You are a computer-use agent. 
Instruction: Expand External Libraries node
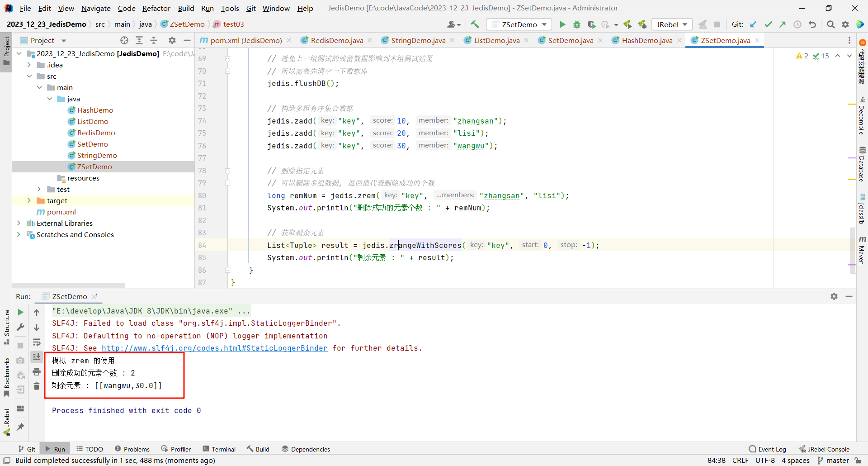19,223
